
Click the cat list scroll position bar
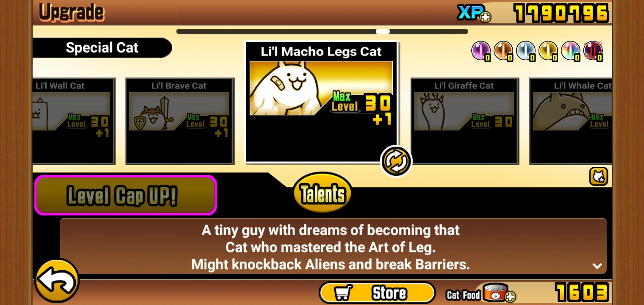(322, 31)
